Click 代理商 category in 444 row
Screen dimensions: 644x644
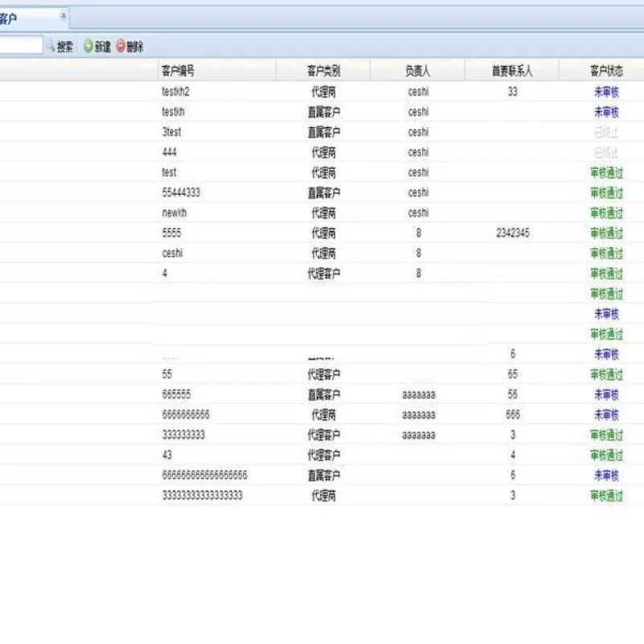coord(324,152)
